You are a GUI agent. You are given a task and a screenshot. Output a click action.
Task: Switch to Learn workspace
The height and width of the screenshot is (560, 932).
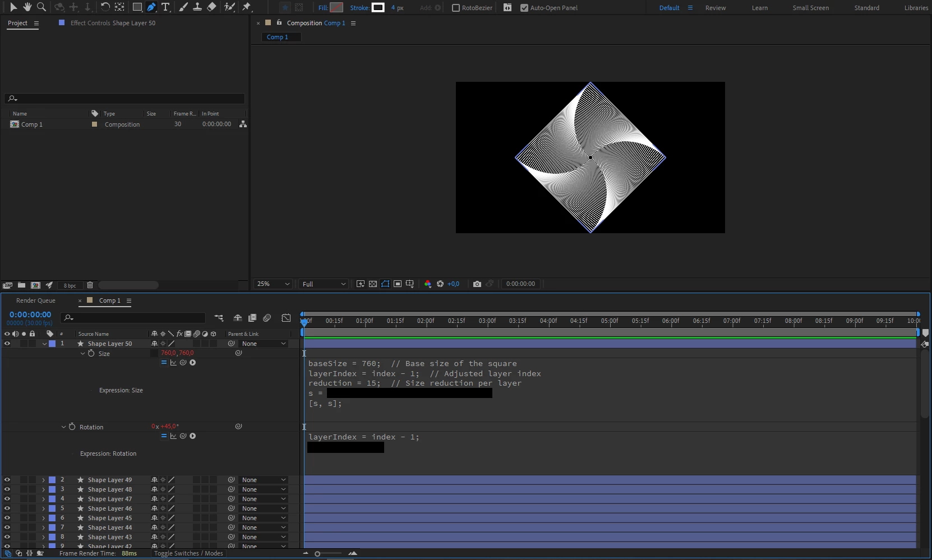click(760, 8)
